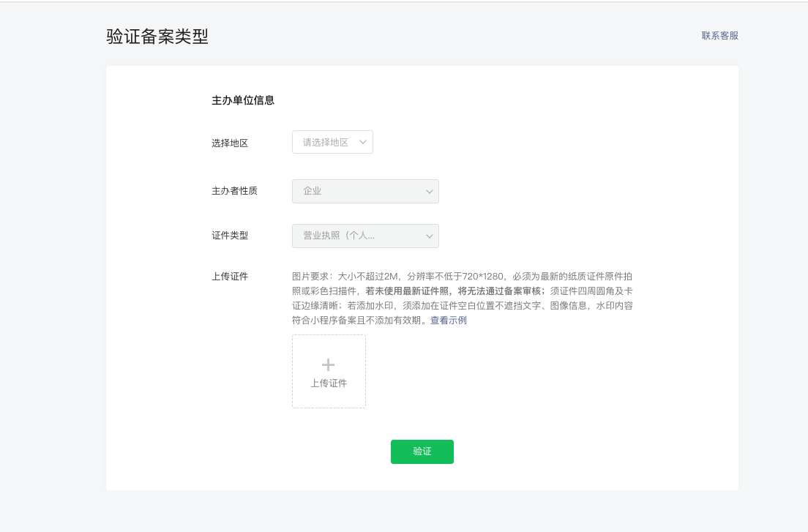The height and width of the screenshot is (532, 808).
Task: Click the 主办者性质 field label
Action: point(234,190)
